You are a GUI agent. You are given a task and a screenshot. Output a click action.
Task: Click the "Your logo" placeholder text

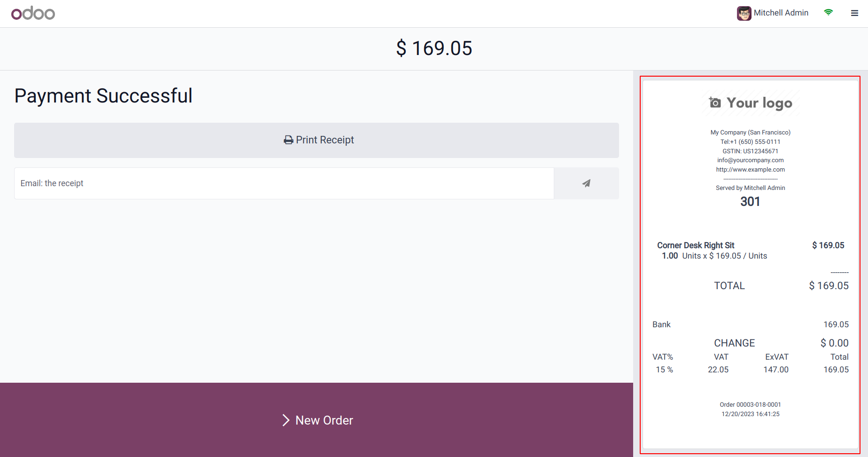(759, 103)
